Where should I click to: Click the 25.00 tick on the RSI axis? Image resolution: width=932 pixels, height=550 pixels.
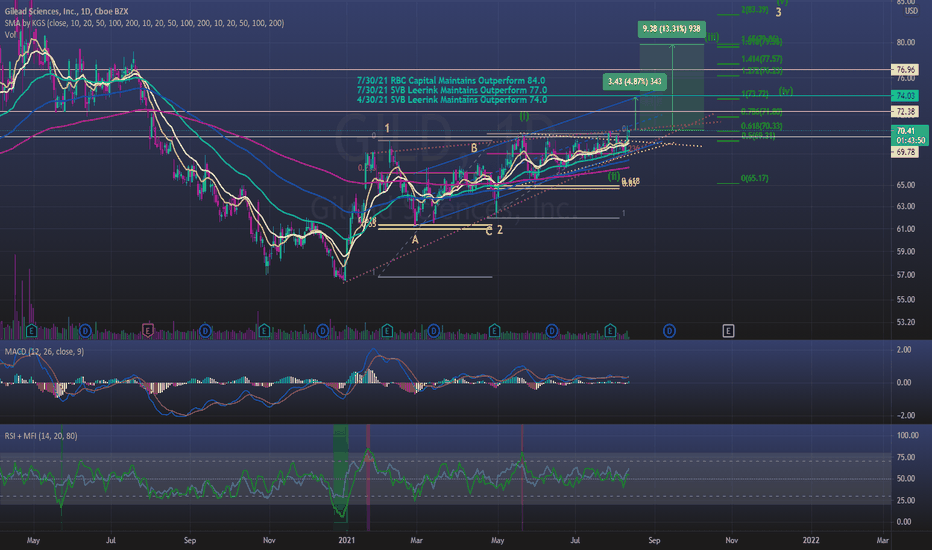[x=905, y=500]
